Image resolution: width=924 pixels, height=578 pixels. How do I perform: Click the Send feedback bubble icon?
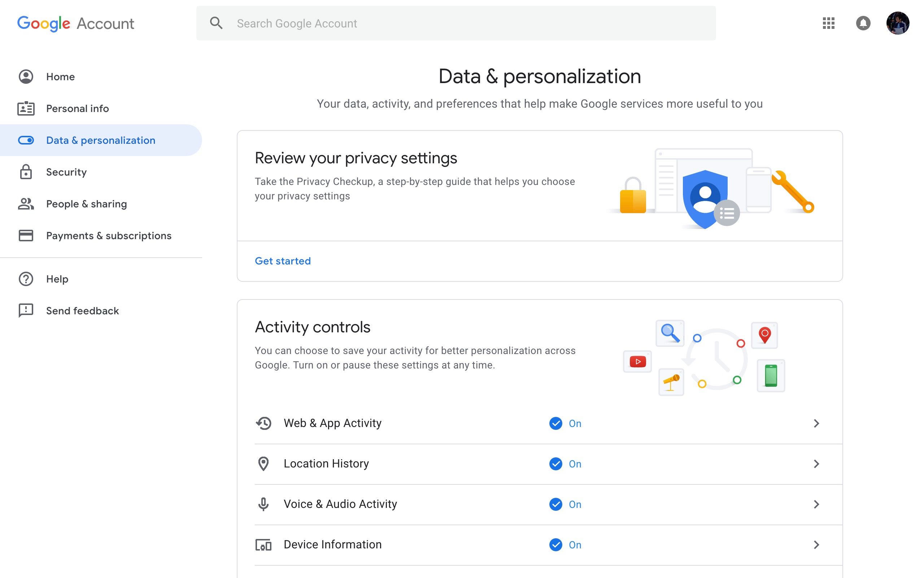(x=26, y=311)
